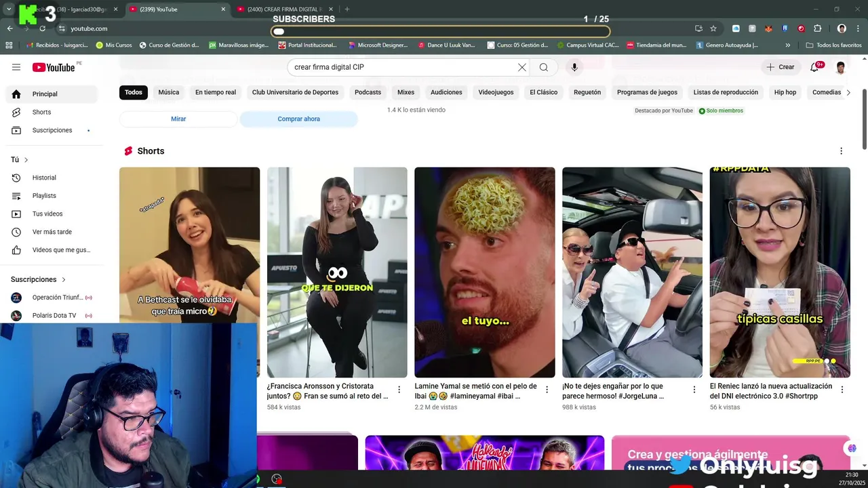Open options for Reniec DNI Short
The height and width of the screenshot is (488, 868).
[x=842, y=390]
